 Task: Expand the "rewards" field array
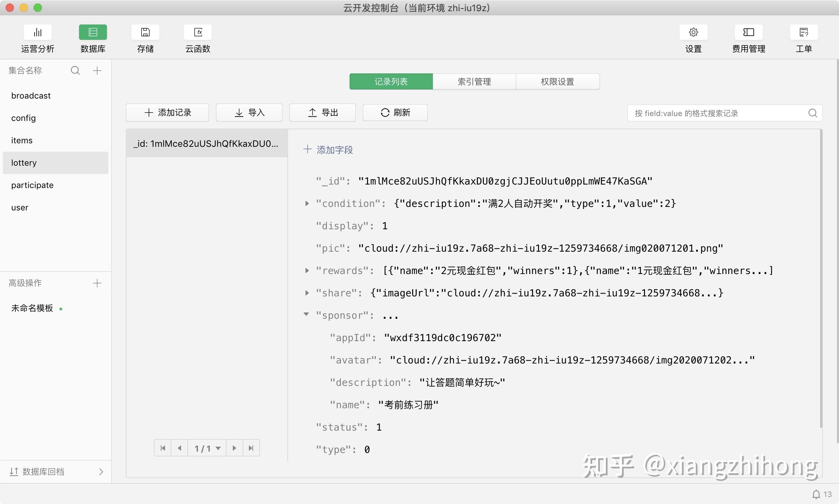click(x=307, y=271)
